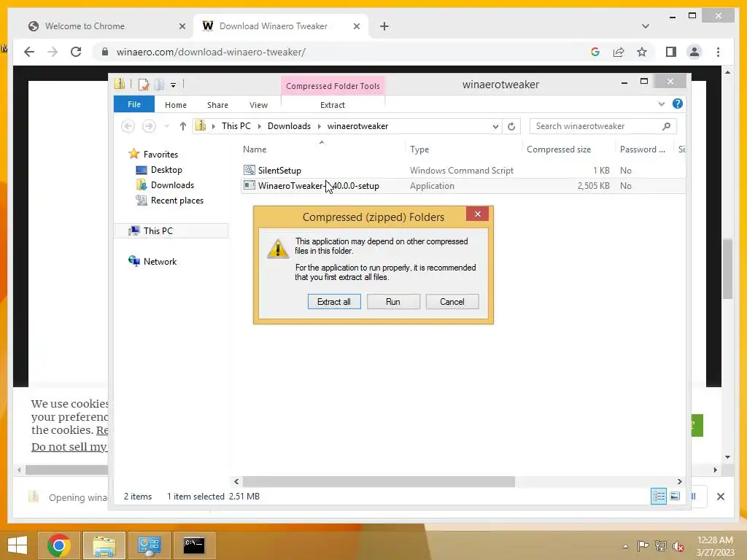Open Windows Start button

[18, 545]
